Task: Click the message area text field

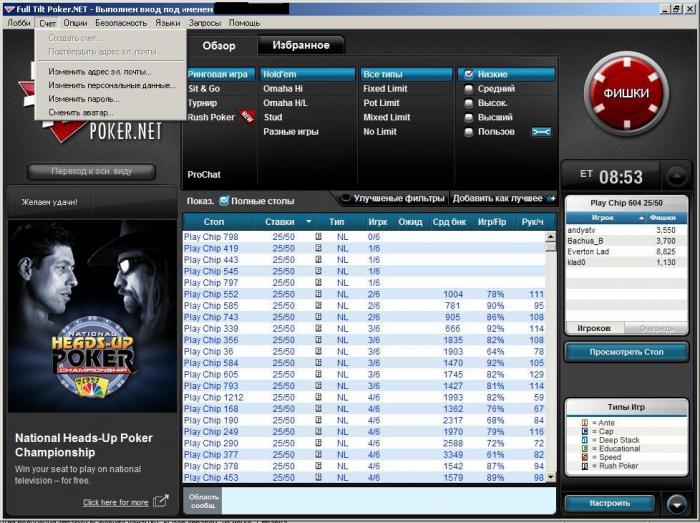Action: coord(388,501)
